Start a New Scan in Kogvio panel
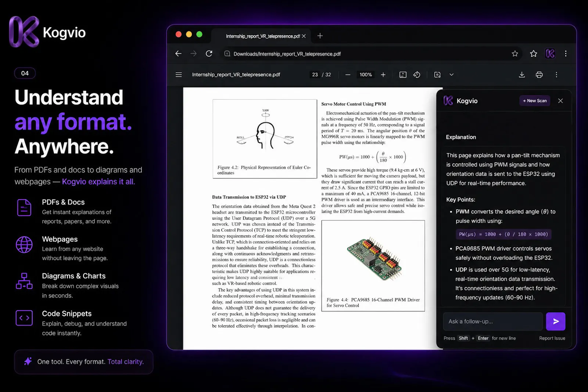The image size is (588, 392). [535, 101]
